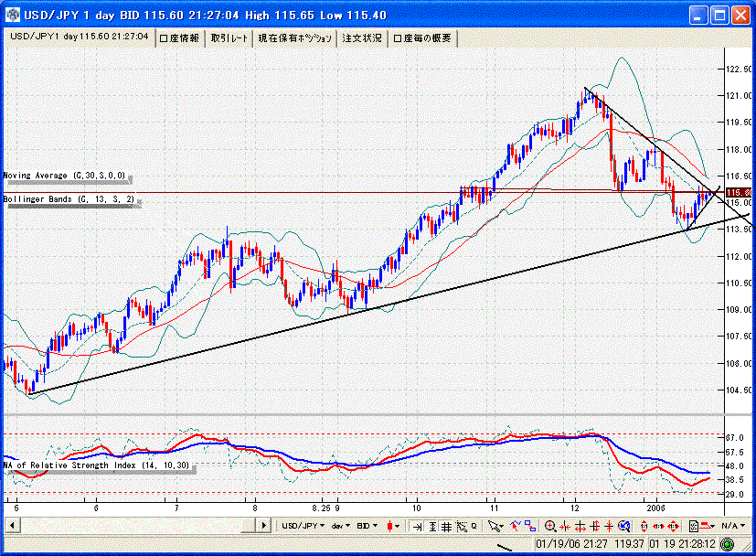Open the USD/JPY currency pair dropdown
The image size is (756, 556).
coord(303,526)
